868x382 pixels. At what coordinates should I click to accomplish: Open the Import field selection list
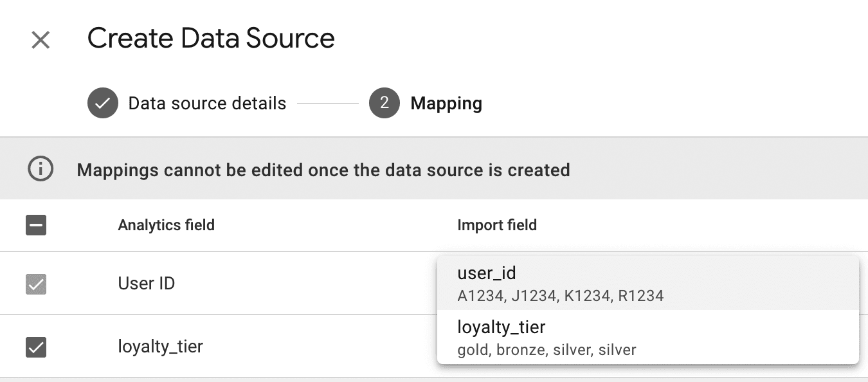pyautogui.click(x=498, y=224)
